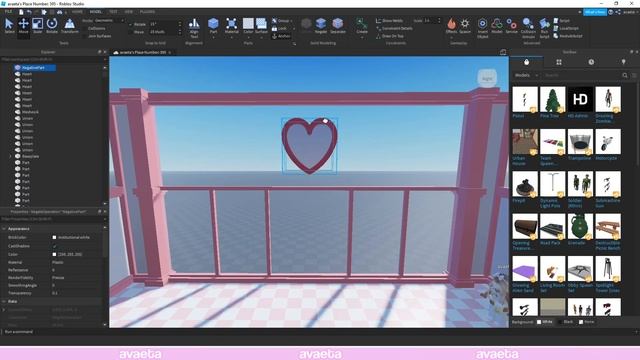Insert a ModuleScript via its button
The width and height of the screenshot is (640, 360).
click(x=568, y=36)
